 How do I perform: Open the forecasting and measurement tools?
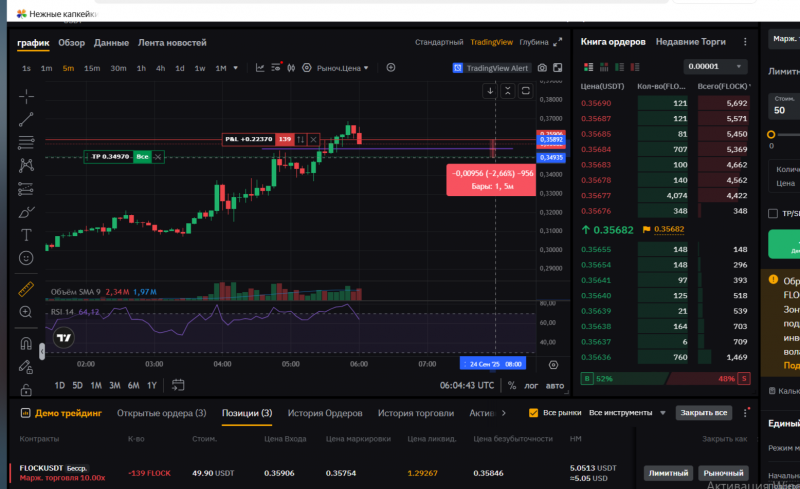tap(27, 189)
